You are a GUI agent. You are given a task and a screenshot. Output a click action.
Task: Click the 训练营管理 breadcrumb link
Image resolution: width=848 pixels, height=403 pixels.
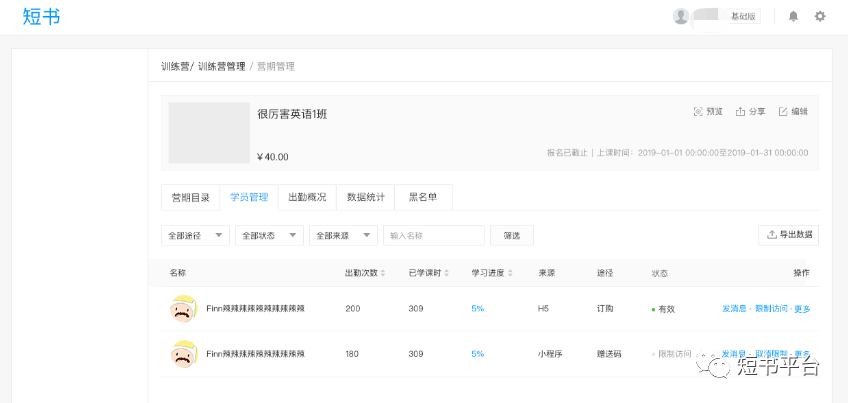[x=222, y=67]
